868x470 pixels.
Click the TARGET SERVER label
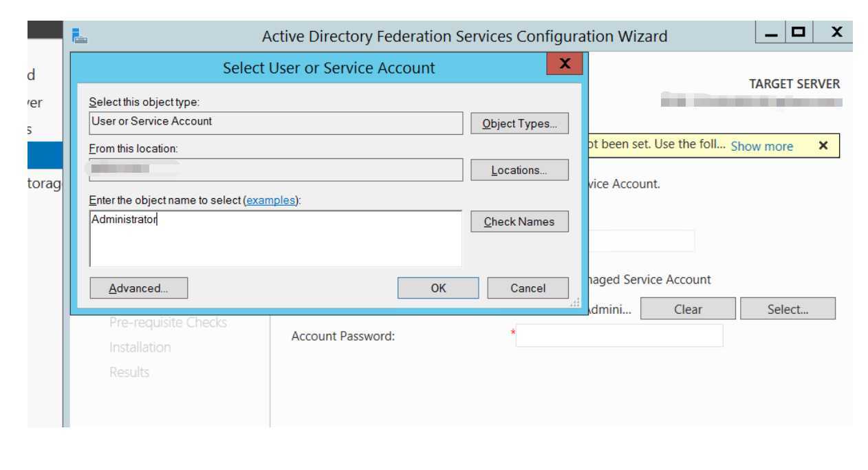click(x=794, y=84)
